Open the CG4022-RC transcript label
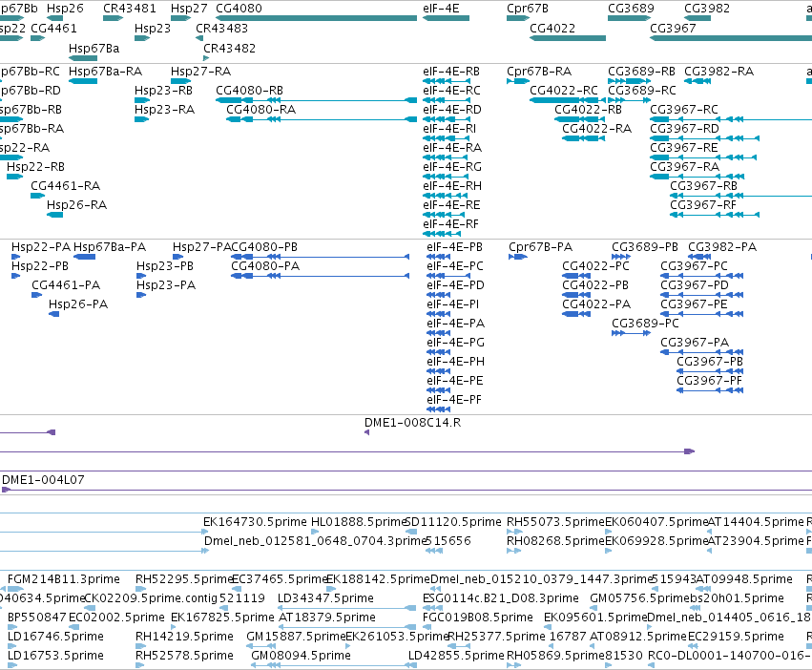812x670 pixels. click(x=563, y=90)
